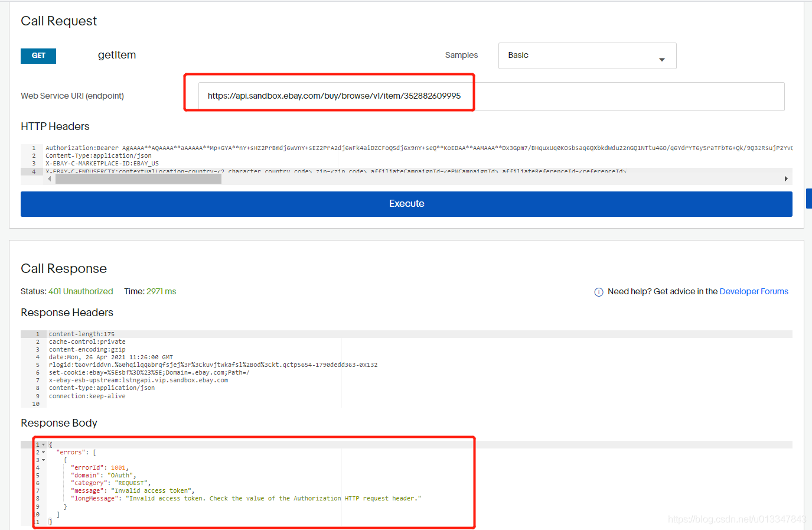812x530 pixels.
Task: Click the "errorId": 1001 line
Action: 100,468
